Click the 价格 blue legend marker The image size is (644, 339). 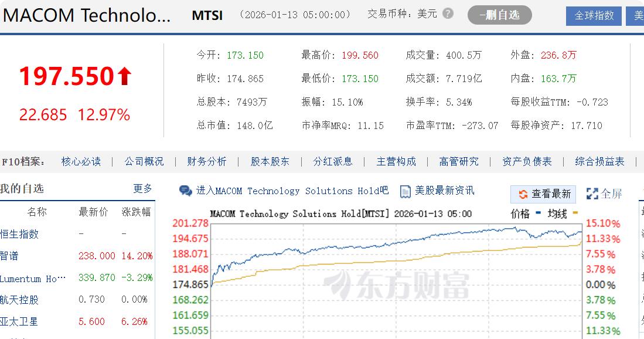[539, 212]
